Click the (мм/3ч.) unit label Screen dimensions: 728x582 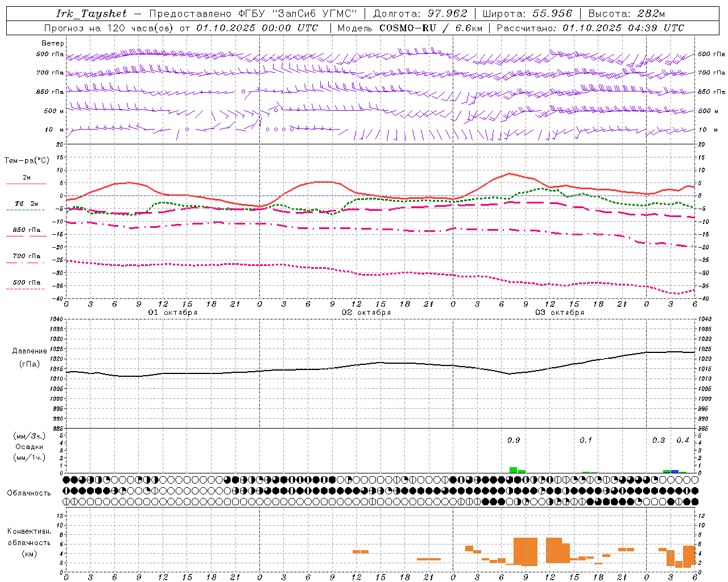29,436
